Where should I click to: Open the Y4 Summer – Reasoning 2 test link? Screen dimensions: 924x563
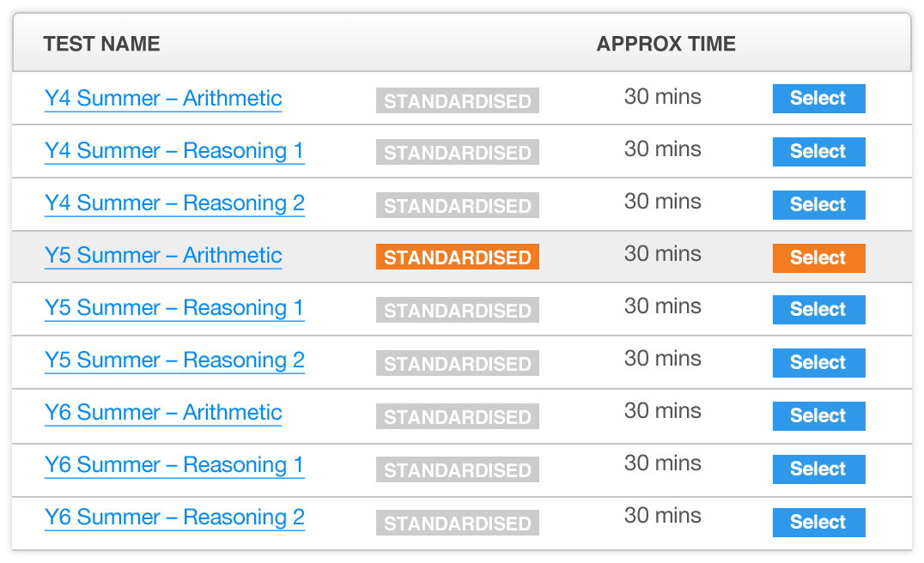[174, 204]
